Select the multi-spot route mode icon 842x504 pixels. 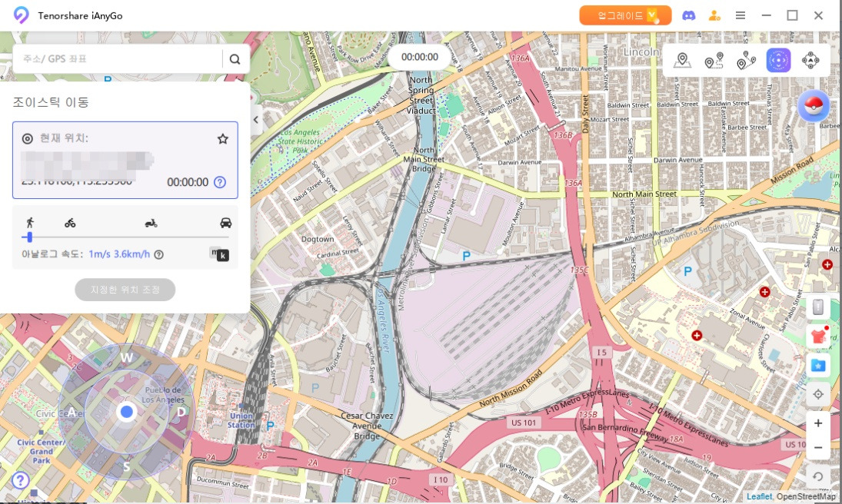click(x=746, y=60)
